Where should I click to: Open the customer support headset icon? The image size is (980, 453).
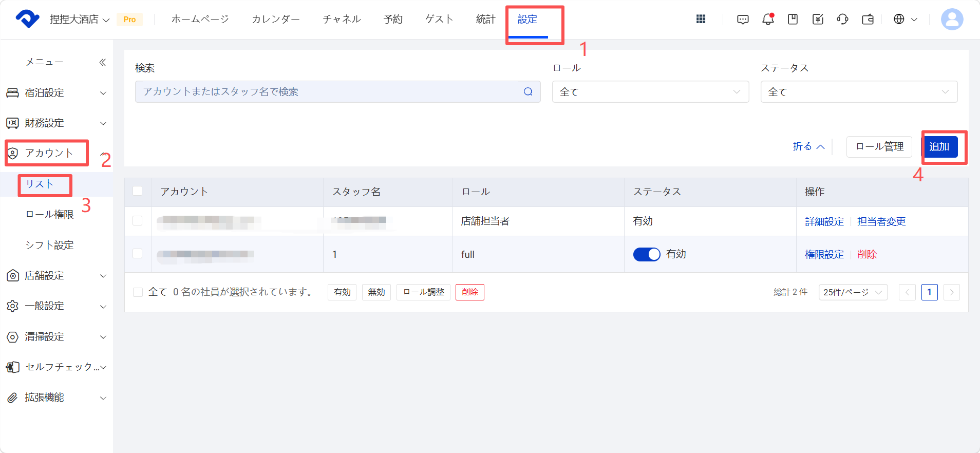click(x=842, y=19)
